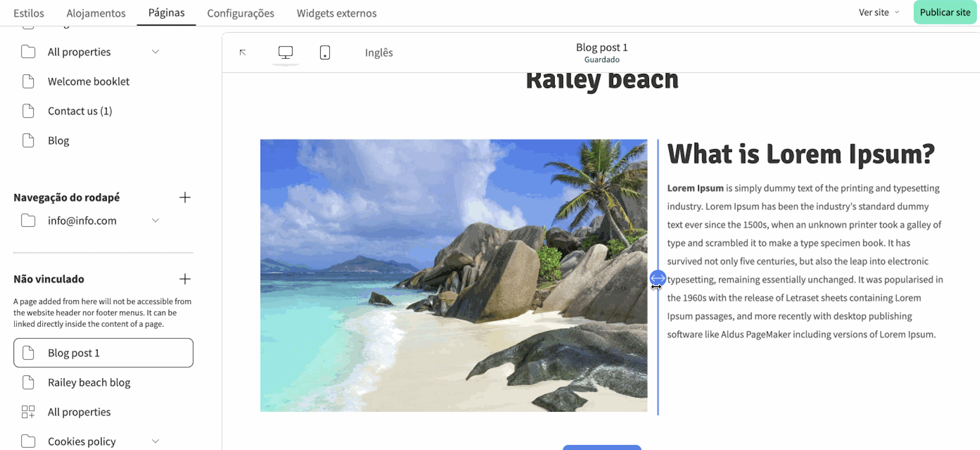The height and width of the screenshot is (450, 980).
Task: Click the collapse arrow icon beside desktop view
Action: (x=243, y=52)
